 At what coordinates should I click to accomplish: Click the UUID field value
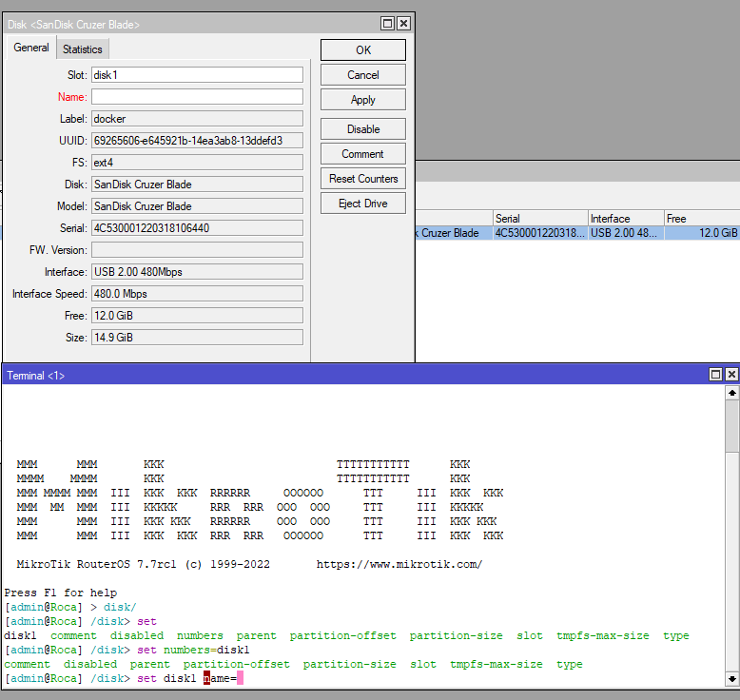tap(197, 141)
